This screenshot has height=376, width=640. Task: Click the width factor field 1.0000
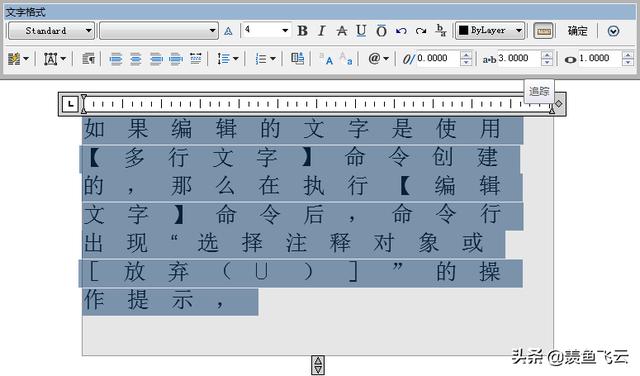[600, 58]
